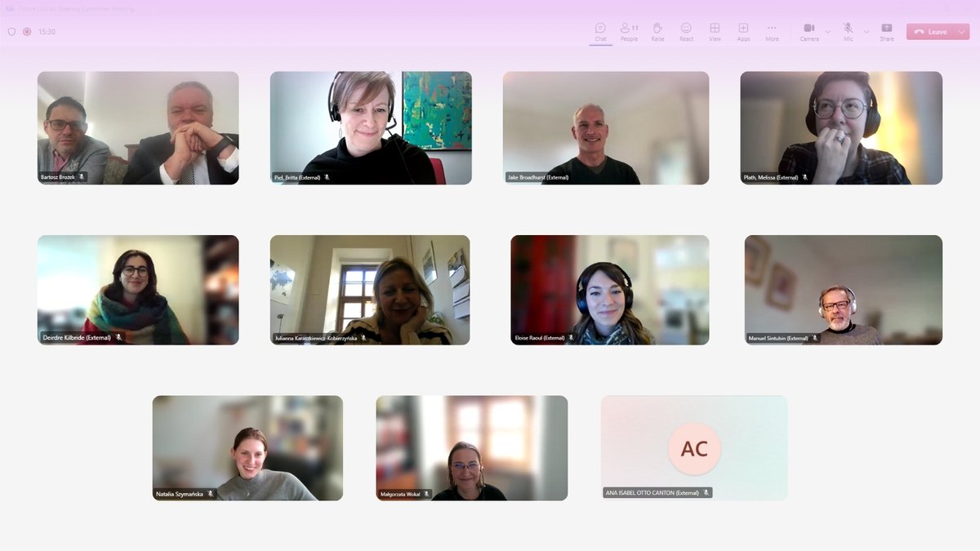Toggle the Mic mute
This screenshot has height=551, width=980.
coord(849,32)
